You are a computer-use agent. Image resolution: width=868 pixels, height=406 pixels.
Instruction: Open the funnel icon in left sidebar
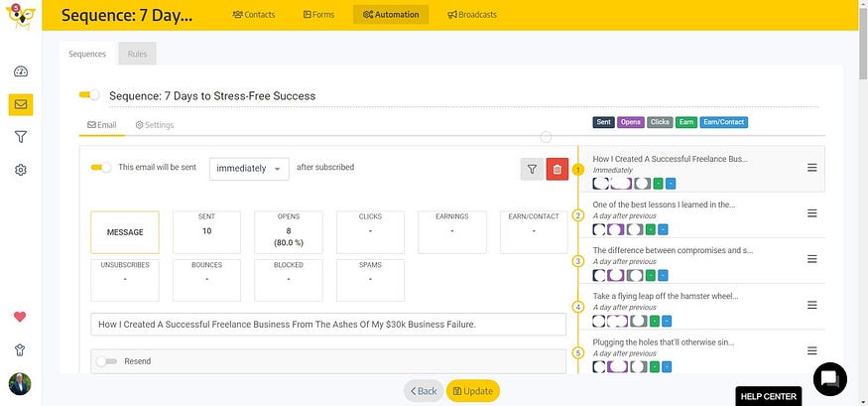pos(21,137)
